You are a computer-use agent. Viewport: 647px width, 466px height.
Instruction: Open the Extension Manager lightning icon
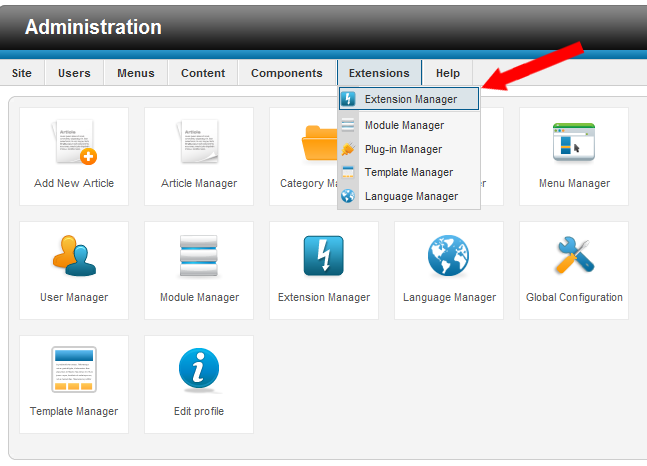(x=324, y=257)
